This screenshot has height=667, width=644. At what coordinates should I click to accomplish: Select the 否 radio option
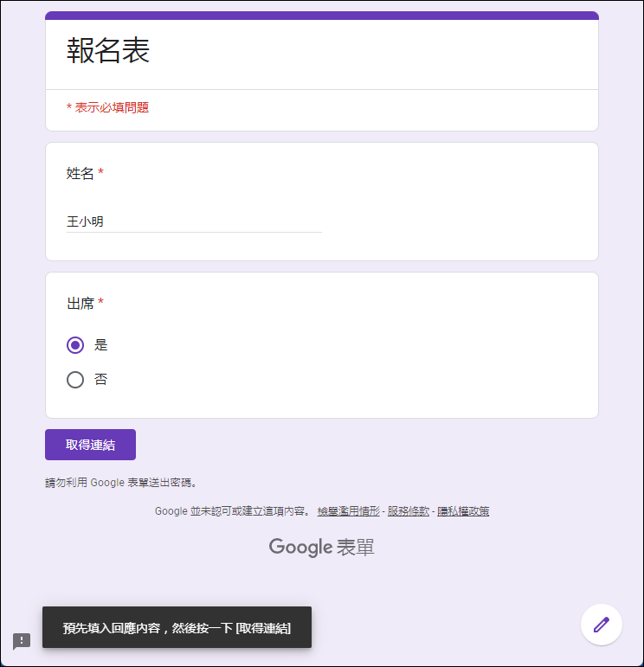(x=75, y=380)
